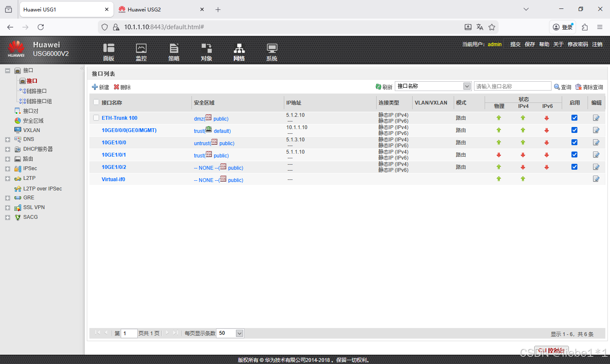Select VXLAN in the tree
Screen dimensions: 610x364
[32, 130]
